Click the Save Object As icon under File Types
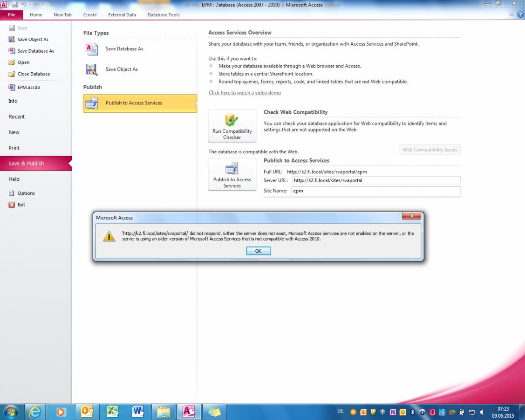This screenshot has width=525, height=420. pyautogui.click(x=92, y=69)
